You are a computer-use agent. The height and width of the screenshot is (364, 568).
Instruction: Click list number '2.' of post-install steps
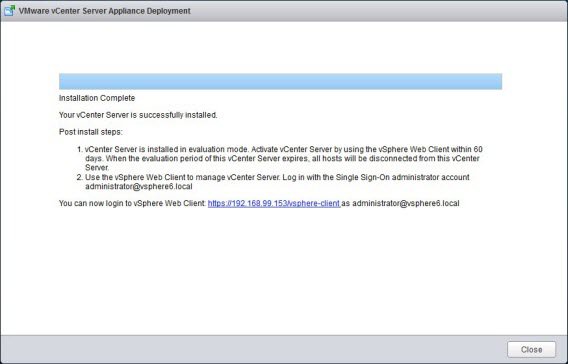(80, 177)
